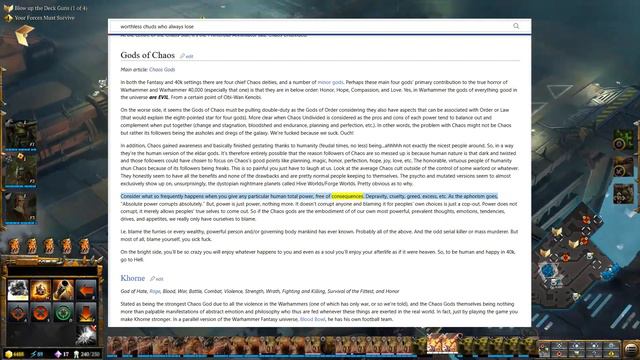Open the Chaos Gods main article link

coord(162,70)
